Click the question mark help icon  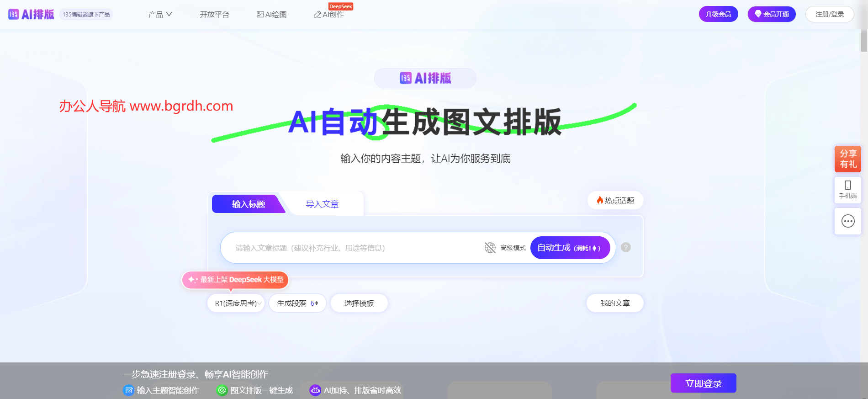[626, 247]
